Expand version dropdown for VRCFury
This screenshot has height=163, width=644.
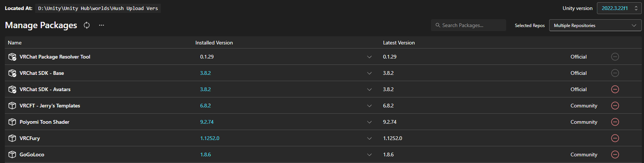(369, 138)
